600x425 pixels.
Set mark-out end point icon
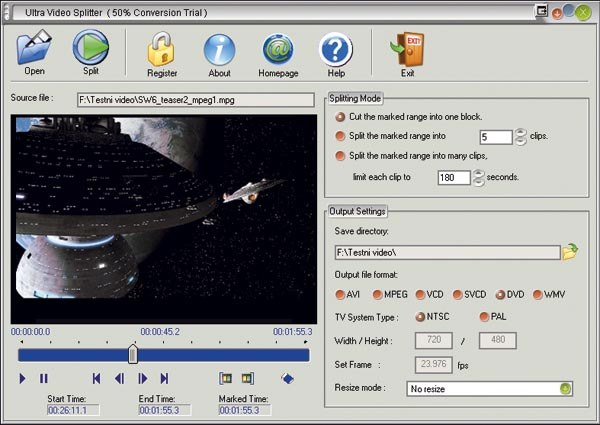[x=248, y=379]
